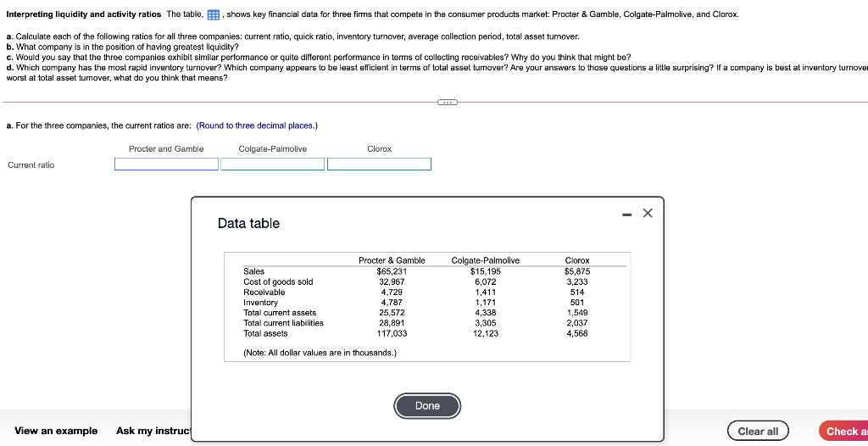868x446 pixels.
Task: Click Procter and Gamble label above answer fields
Action: pyautogui.click(x=166, y=149)
